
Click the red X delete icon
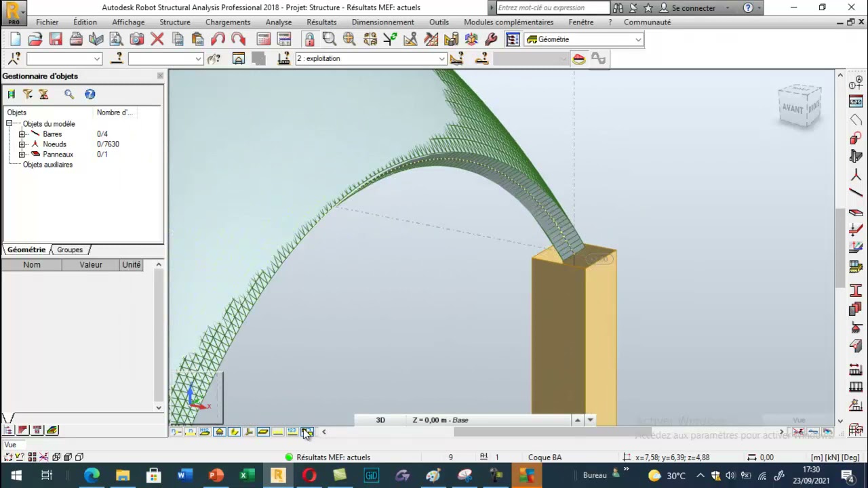tap(157, 39)
